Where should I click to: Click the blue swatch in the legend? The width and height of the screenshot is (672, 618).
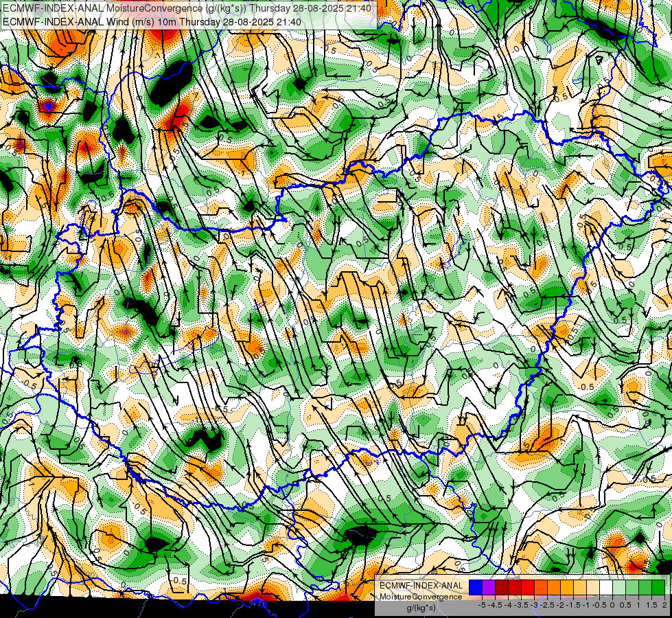[x=476, y=587]
